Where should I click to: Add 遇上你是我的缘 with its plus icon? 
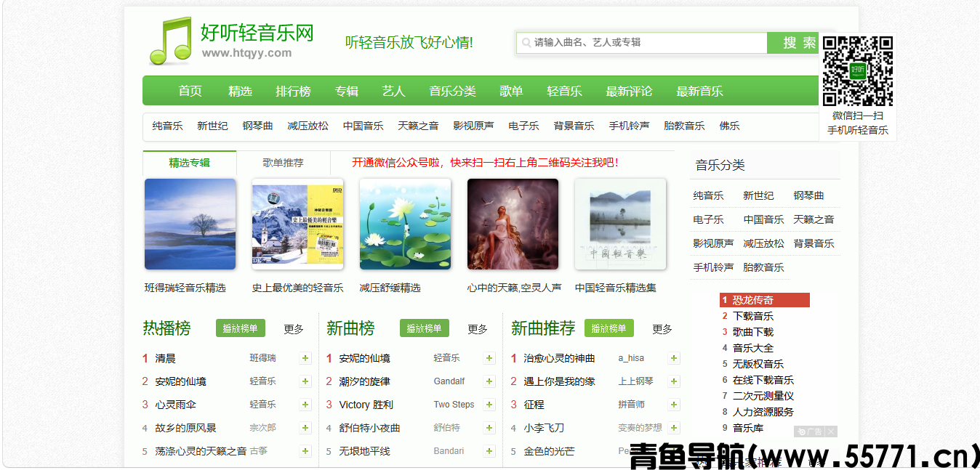click(x=675, y=381)
